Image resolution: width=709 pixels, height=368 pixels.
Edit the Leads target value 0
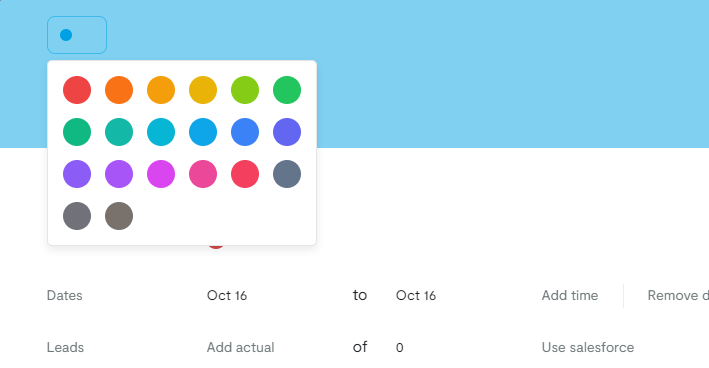click(400, 348)
